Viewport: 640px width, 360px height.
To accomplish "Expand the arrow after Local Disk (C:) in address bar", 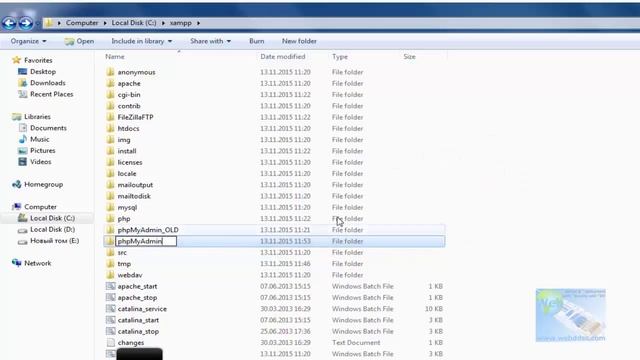I will [163, 23].
